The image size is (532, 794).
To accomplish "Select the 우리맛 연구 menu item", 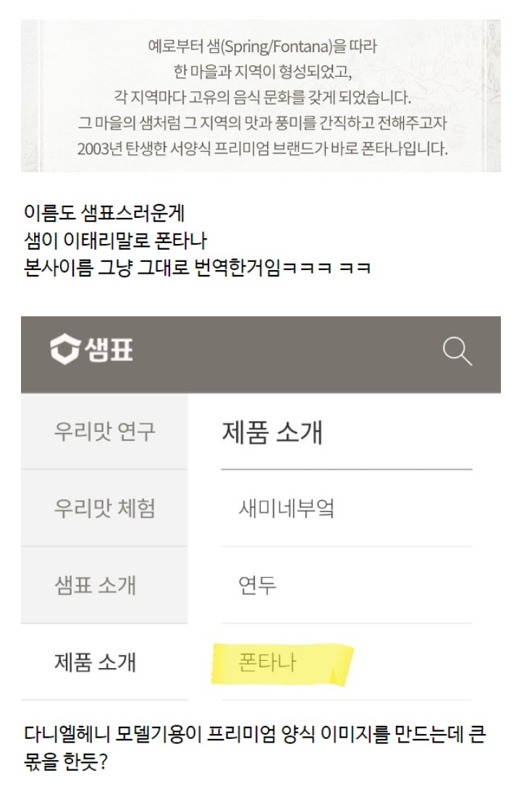I will coord(104,431).
